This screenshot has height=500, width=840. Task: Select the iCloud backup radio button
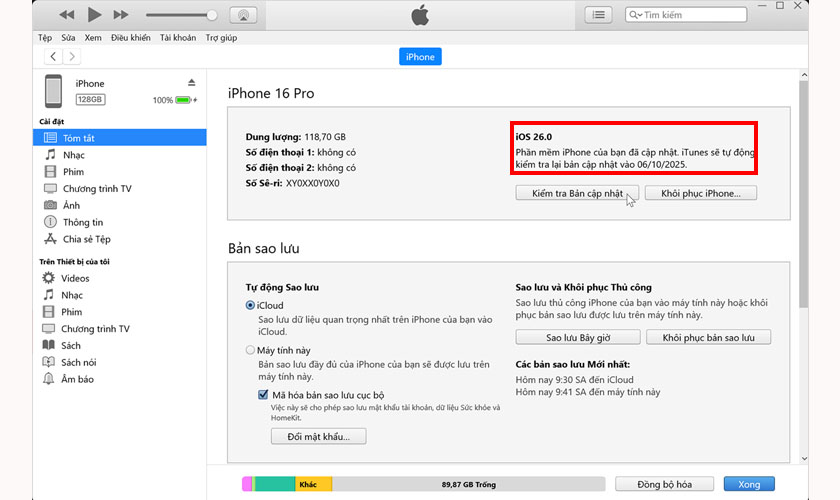(250, 305)
